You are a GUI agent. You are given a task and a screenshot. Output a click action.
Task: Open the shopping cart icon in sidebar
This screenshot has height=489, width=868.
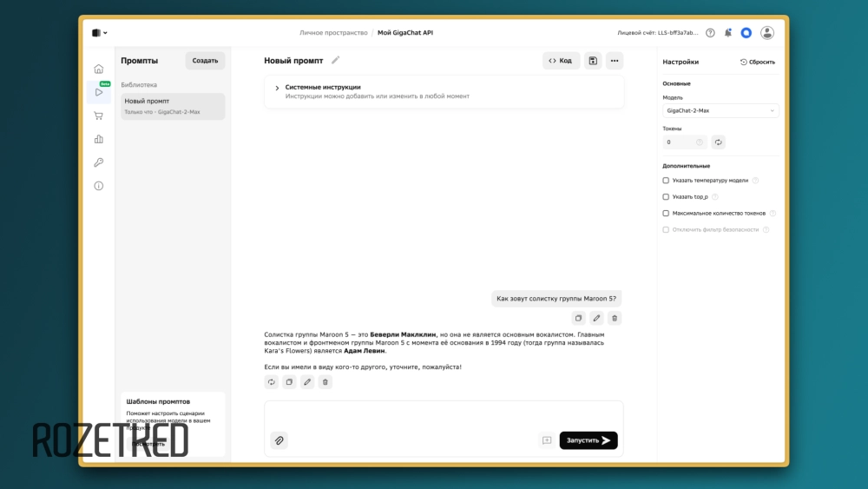point(98,116)
